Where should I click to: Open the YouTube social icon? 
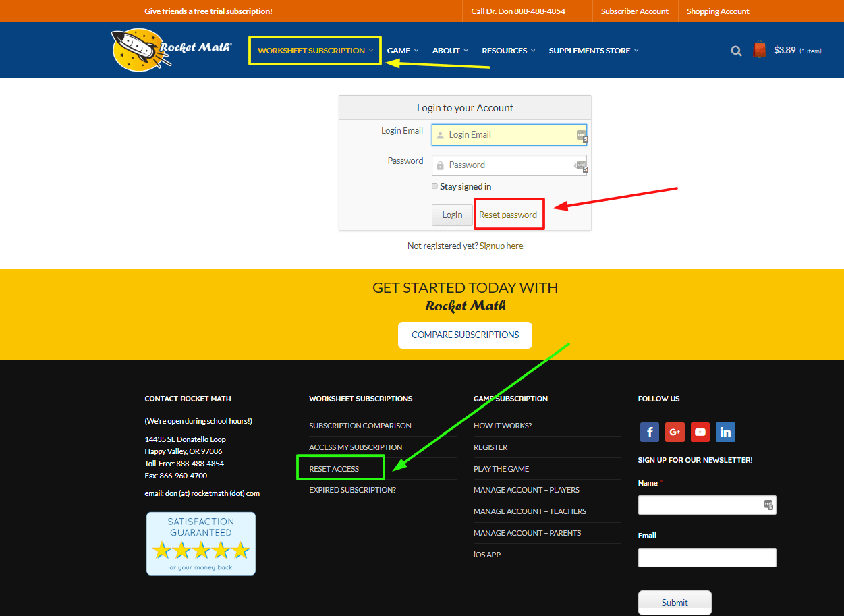700,432
